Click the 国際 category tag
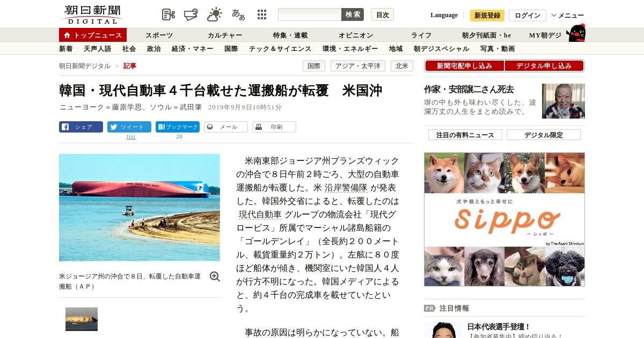This screenshot has width=644, height=338. [314, 66]
